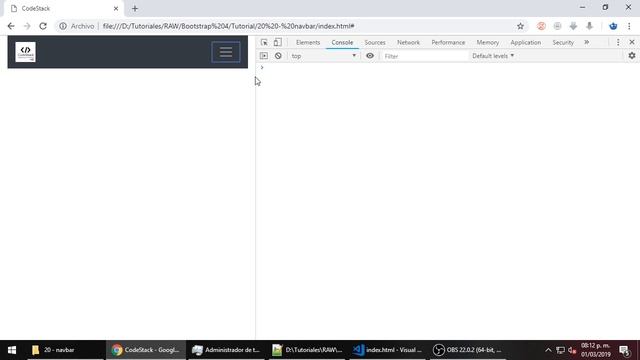Viewport: 640px width, 360px height.
Task: Go forward in browser history
Action: point(27,26)
